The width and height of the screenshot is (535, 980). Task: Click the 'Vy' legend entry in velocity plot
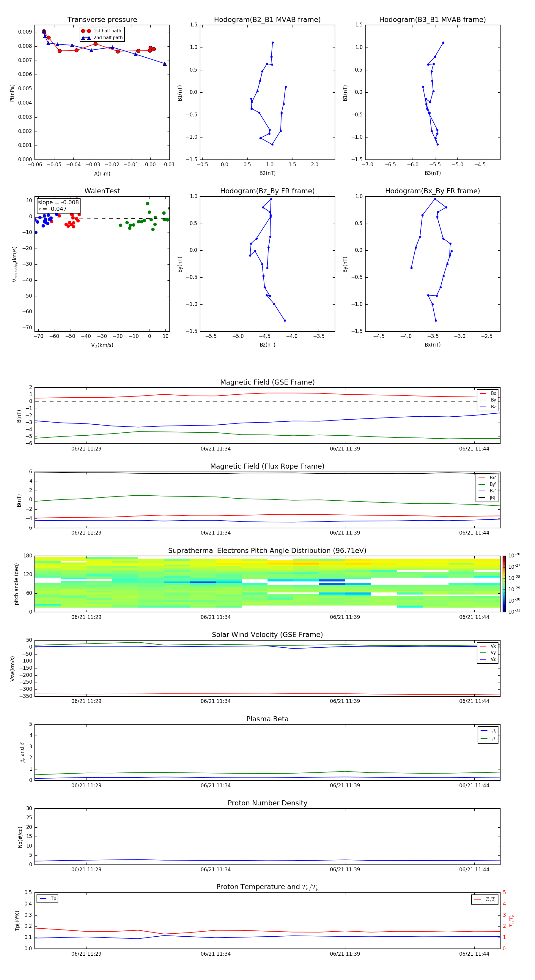pos(488,653)
